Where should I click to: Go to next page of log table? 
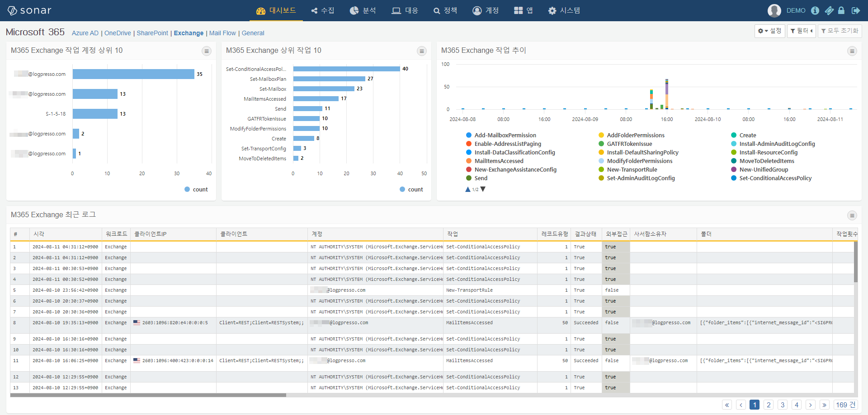(x=811, y=405)
